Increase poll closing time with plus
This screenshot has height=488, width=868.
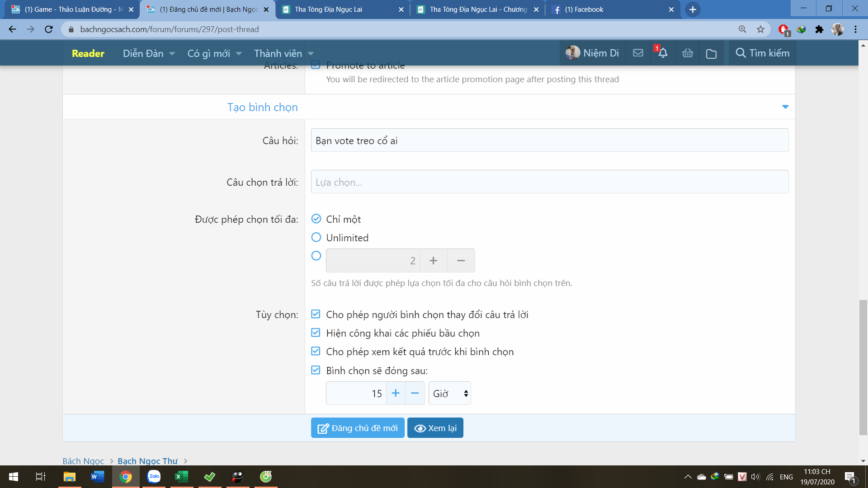[396, 394]
